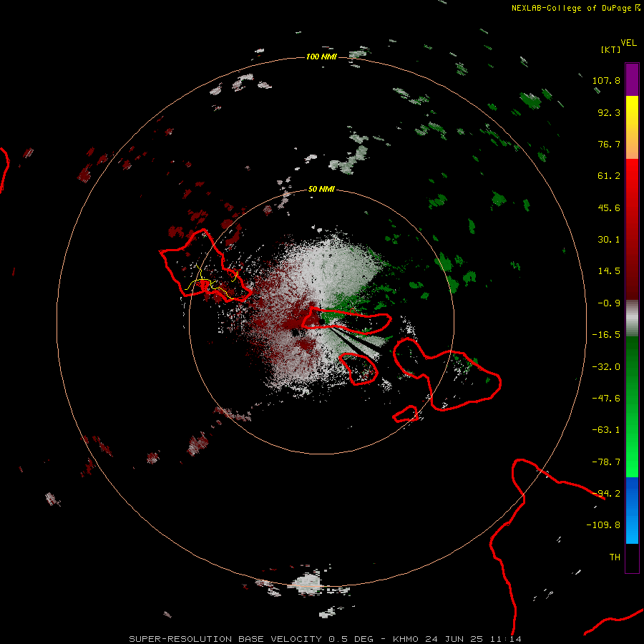Screen dimensions: 644x644
Task: Click the [KT] units label
Action: pyautogui.click(x=611, y=49)
